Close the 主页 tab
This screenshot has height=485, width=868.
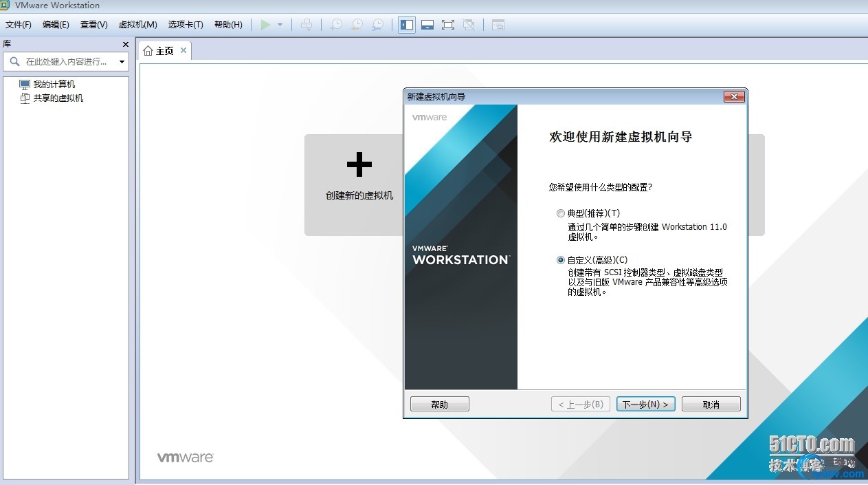(183, 50)
